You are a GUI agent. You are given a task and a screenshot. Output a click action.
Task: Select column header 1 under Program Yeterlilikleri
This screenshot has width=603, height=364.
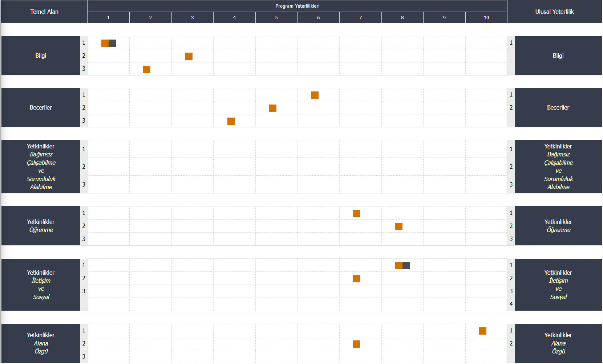(x=108, y=17)
